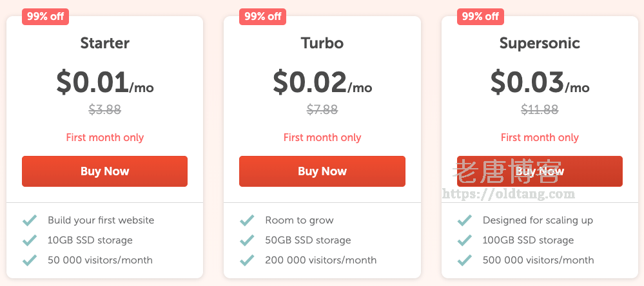644x286 pixels.
Task: Click checkmark next to Room to grow
Action: coord(247,220)
